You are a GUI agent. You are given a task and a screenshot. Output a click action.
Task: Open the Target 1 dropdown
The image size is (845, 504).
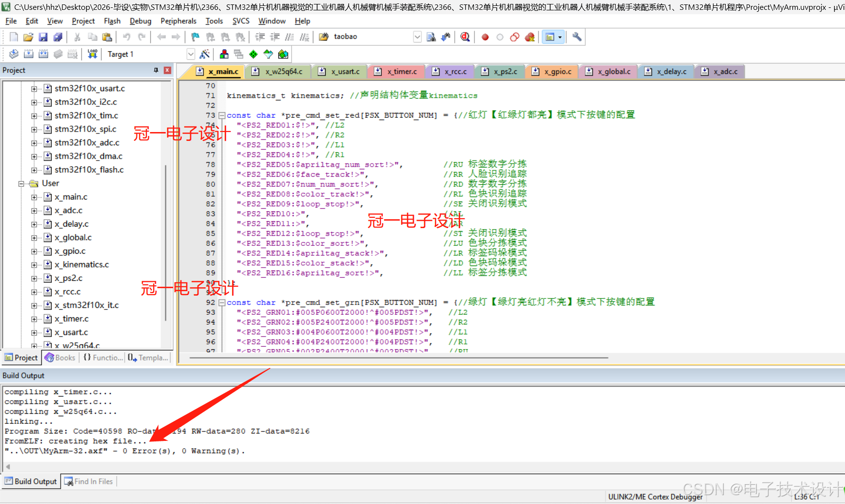pos(191,54)
